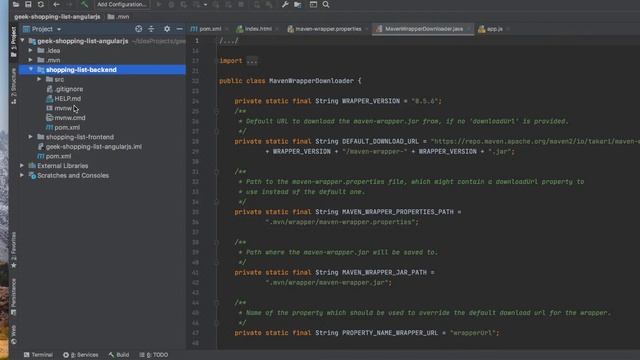Image resolution: width=640 pixels, height=360 pixels.
Task: Expand the folded import ... statement
Action: tap(252, 61)
